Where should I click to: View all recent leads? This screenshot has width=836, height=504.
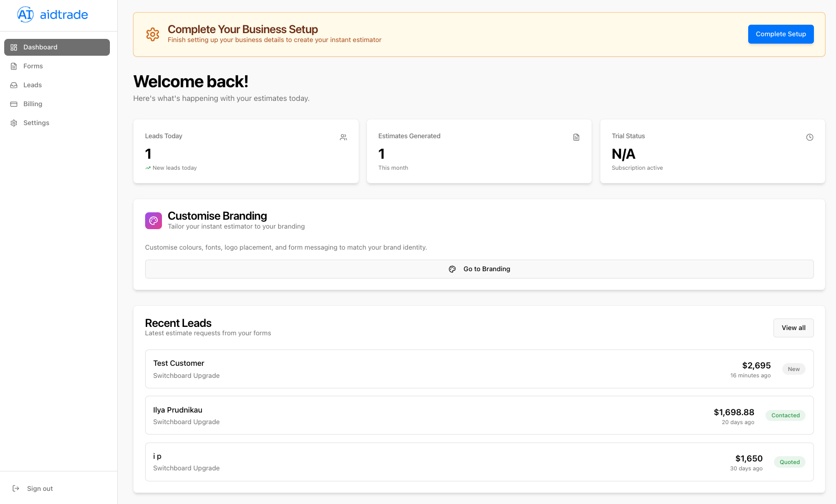(793, 328)
